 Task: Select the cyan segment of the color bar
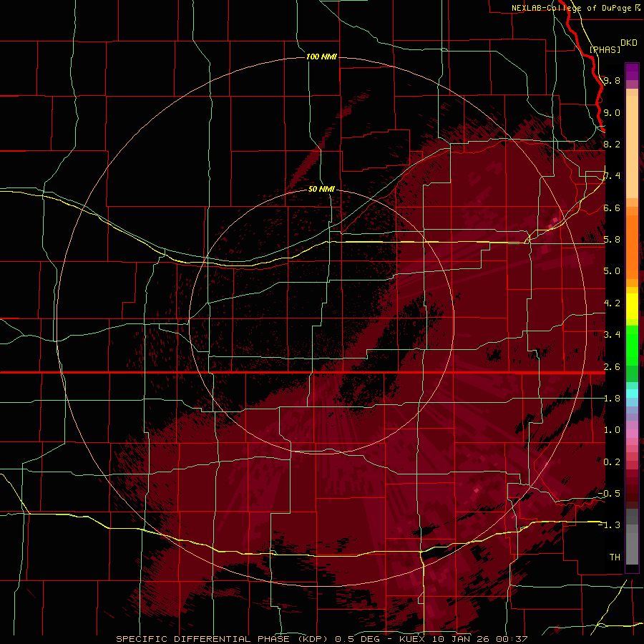[x=632, y=394]
